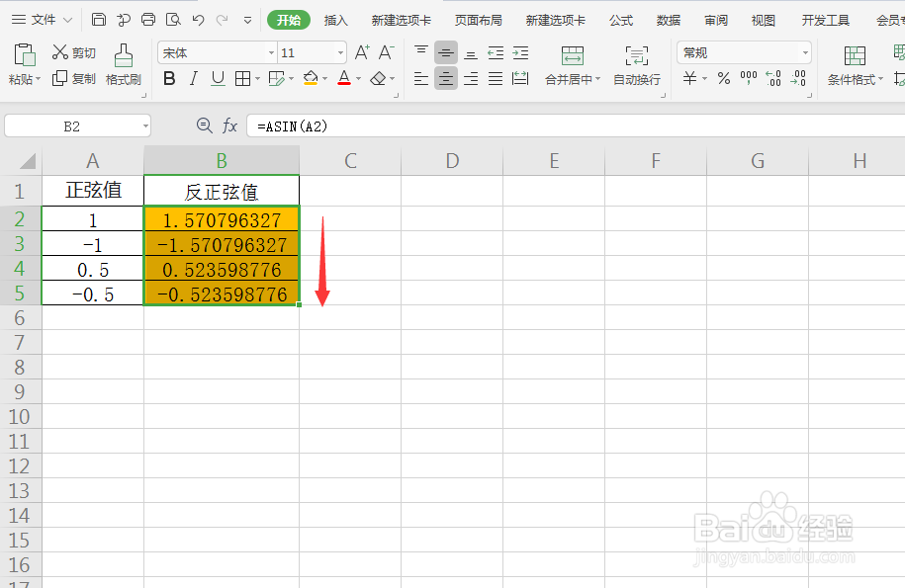Image resolution: width=905 pixels, height=588 pixels.
Task: Click the eraser clear formatting icon
Action: tap(378, 78)
